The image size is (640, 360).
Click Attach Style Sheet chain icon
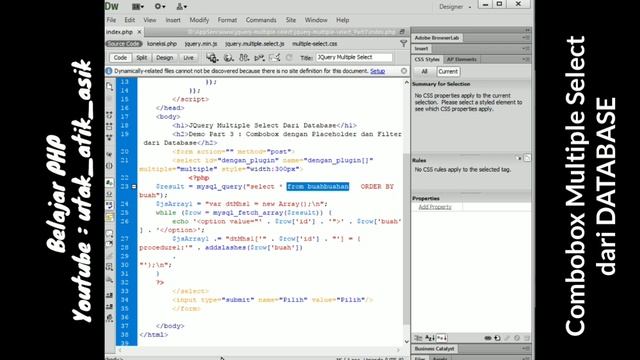coord(488,338)
